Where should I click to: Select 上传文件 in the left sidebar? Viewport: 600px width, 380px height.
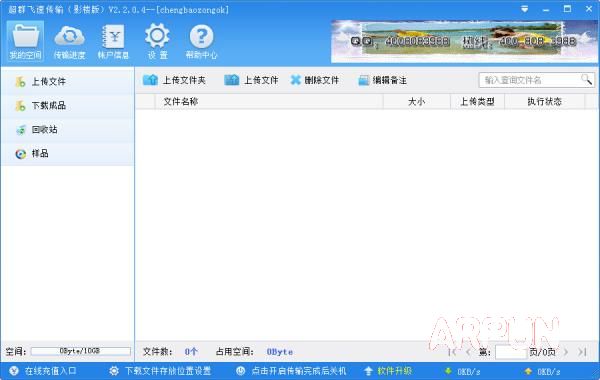point(67,82)
